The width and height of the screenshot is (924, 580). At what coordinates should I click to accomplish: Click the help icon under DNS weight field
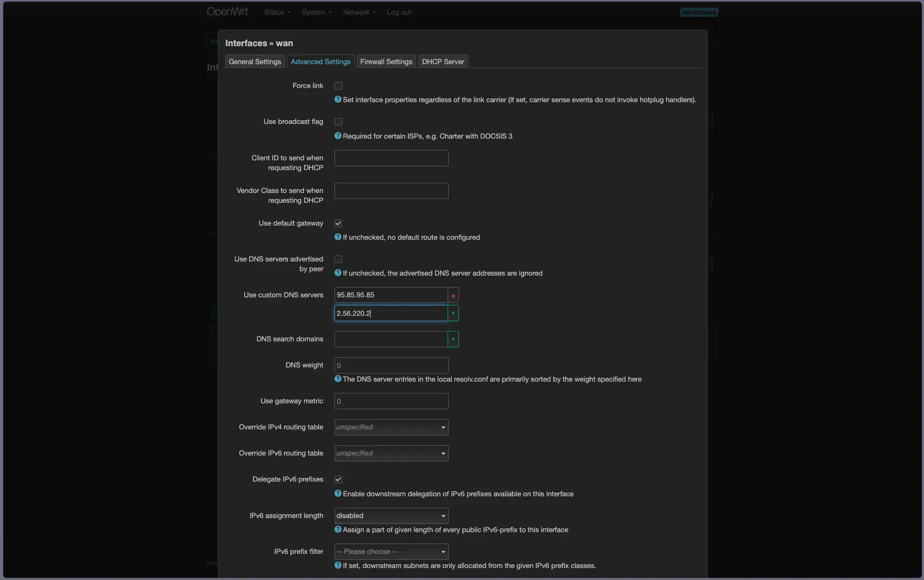[338, 379]
